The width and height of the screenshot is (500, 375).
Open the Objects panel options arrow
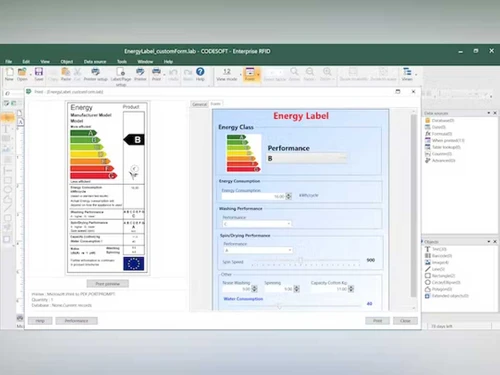click(x=489, y=241)
